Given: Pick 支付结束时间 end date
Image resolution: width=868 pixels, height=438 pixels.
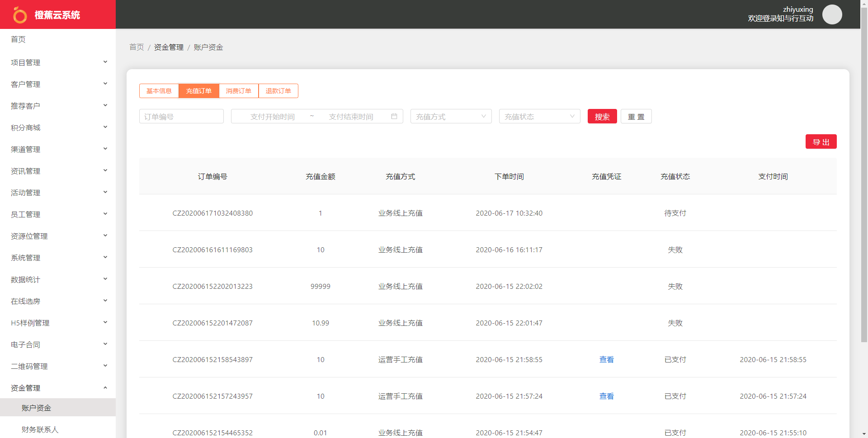Looking at the screenshot, I should [x=351, y=117].
